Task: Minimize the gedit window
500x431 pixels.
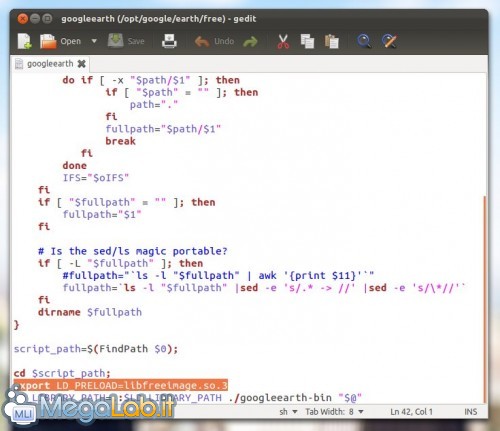Action: 35,19
